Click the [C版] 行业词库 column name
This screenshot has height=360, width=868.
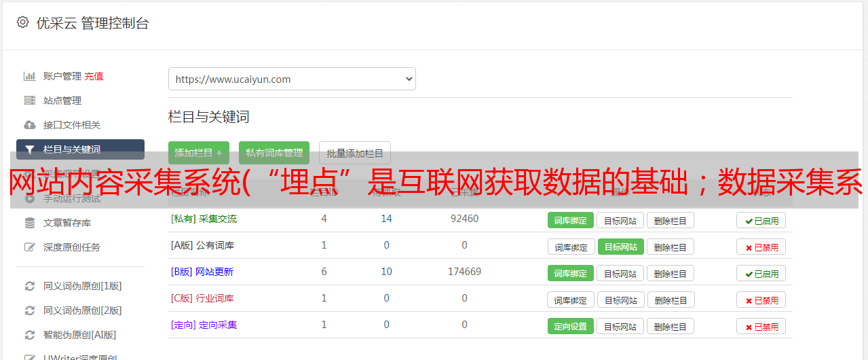click(x=202, y=298)
